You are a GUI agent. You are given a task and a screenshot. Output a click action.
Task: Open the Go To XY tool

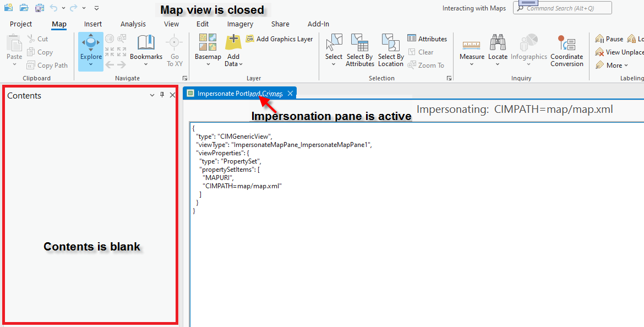click(x=174, y=51)
